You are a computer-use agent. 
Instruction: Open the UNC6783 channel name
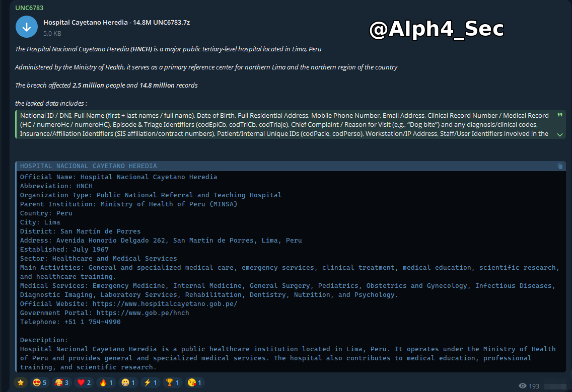[29, 8]
